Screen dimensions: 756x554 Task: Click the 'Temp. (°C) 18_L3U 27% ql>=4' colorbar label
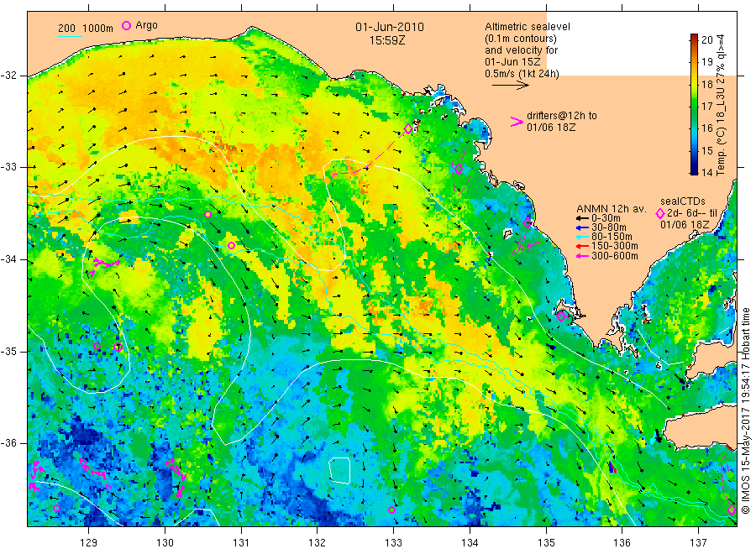click(x=721, y=105)
